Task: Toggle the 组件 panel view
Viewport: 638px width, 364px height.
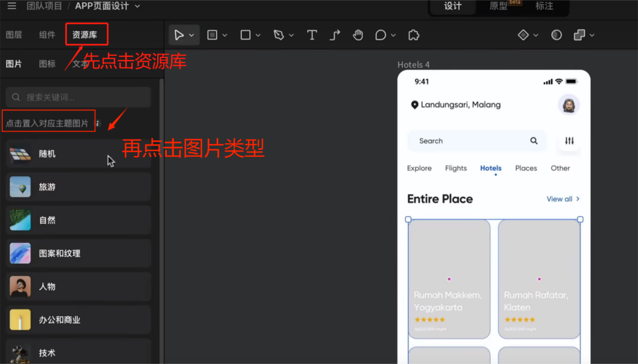Action: tap(47, 34)
